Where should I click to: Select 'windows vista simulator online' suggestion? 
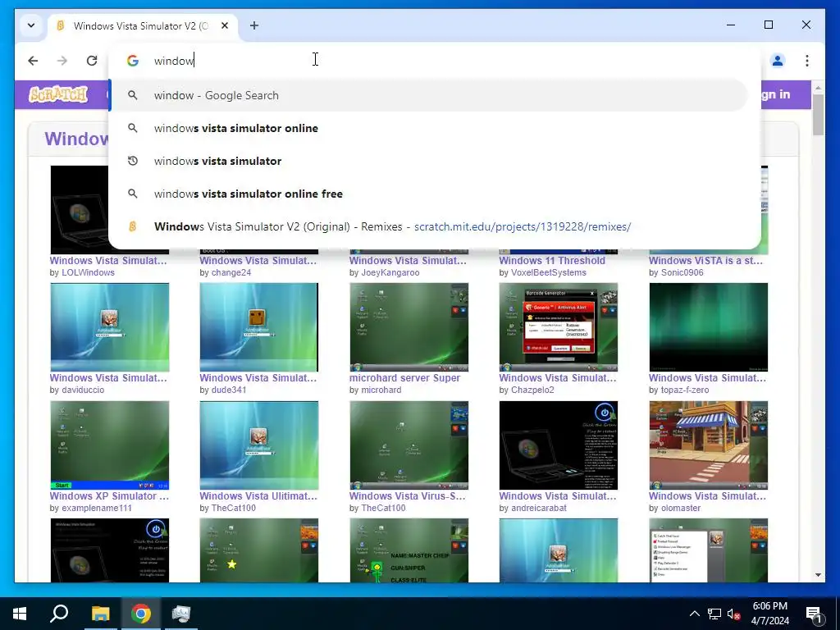[x=428, y=128]
